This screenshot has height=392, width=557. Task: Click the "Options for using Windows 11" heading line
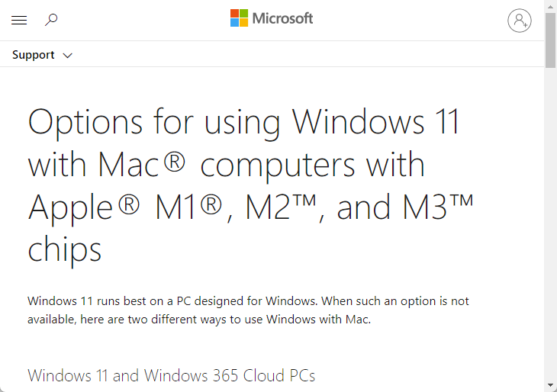pos(243,122)
